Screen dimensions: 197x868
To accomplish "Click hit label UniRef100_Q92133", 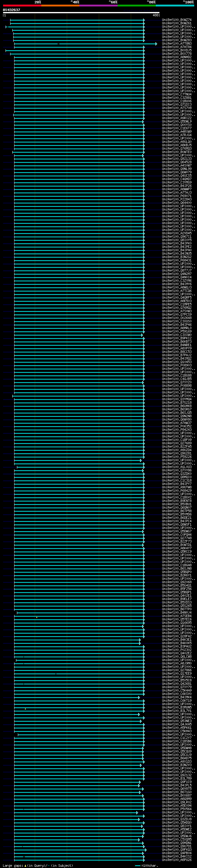I will coord(177,159).
